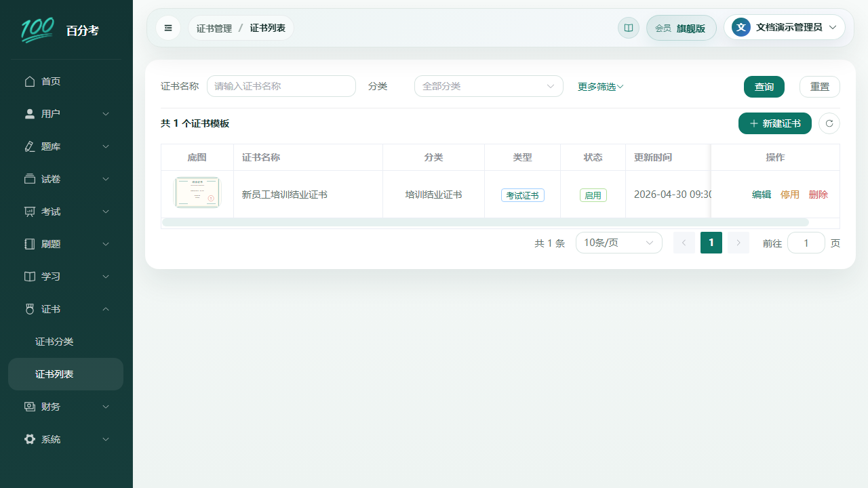868x488 pixels.
Task: Click the 重置 reset button
Action: click(x=820, y=87)
